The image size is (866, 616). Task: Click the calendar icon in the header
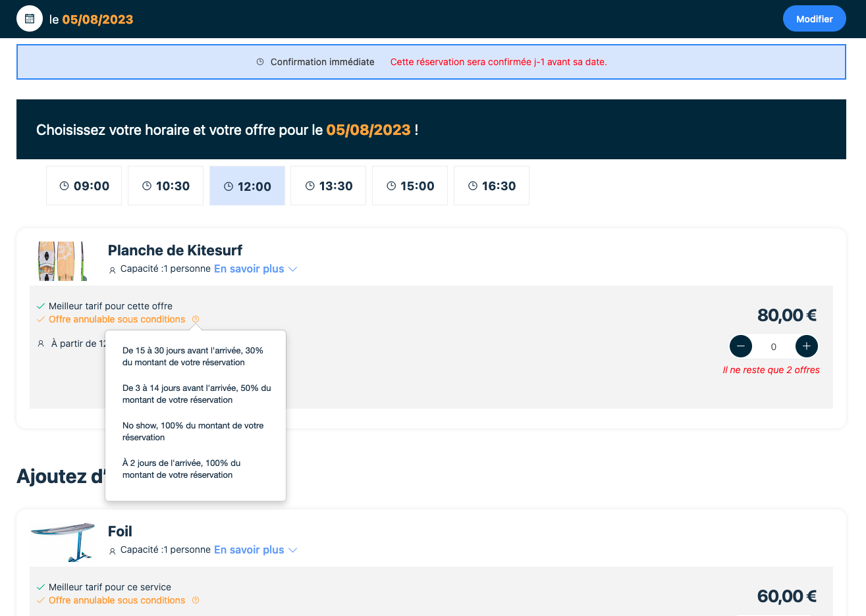click(x=30, y=19)
